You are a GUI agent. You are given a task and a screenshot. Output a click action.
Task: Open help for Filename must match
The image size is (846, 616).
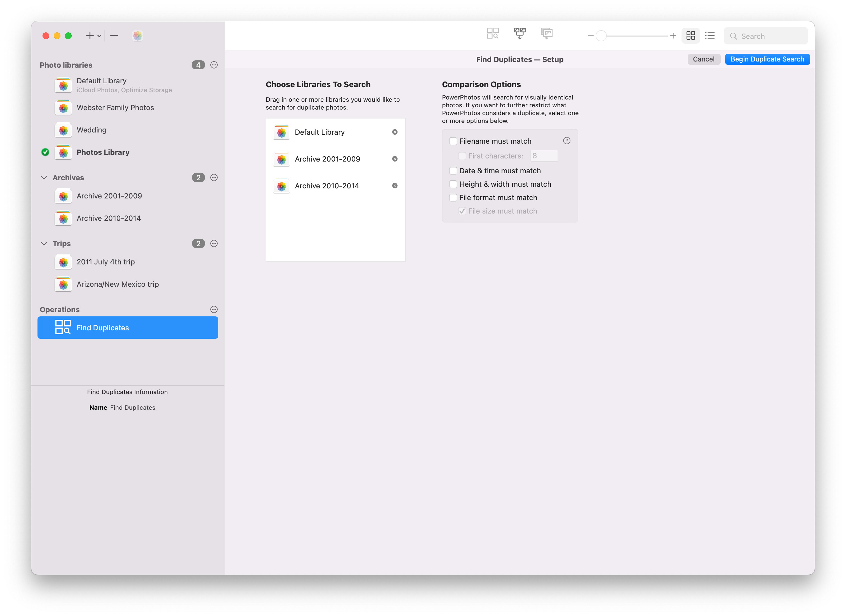click(567, 141)
